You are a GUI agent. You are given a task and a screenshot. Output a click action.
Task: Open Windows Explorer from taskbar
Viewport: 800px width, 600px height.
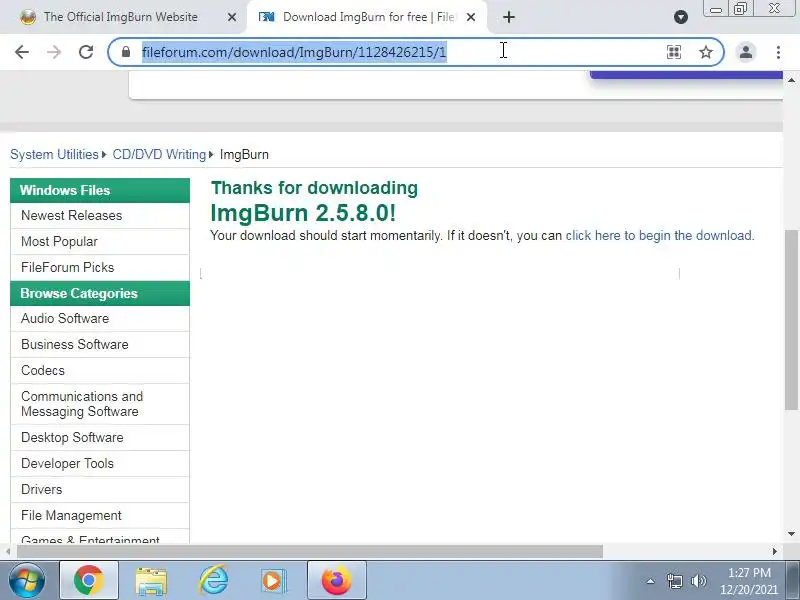[151, 581]
